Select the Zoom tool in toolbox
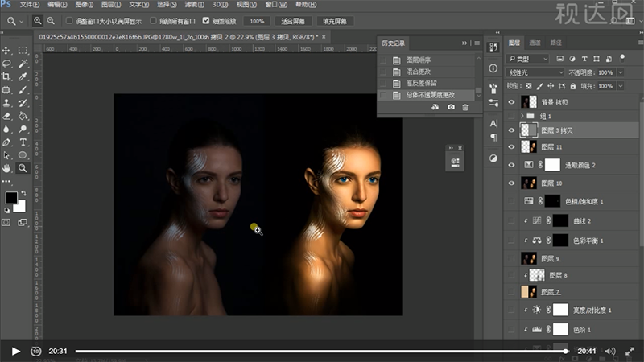The height and width of the screenshot is (362, 644). (23, 168)
